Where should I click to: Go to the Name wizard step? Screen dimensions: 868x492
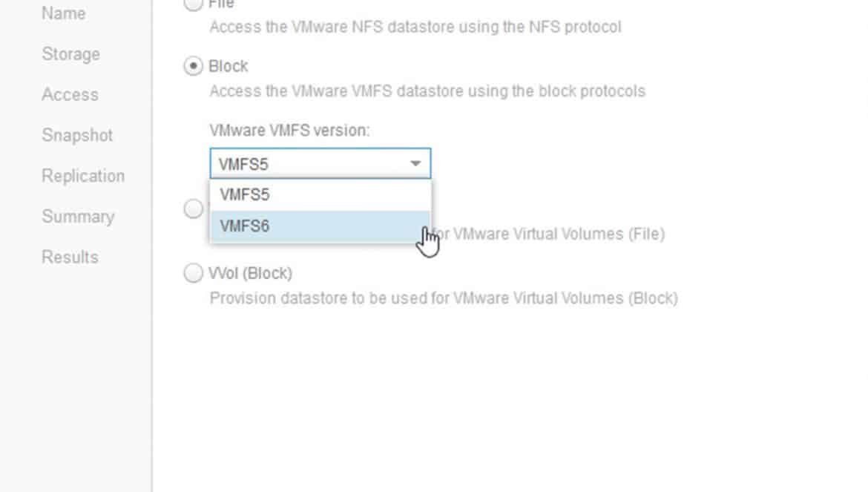(x=63, y=13)
